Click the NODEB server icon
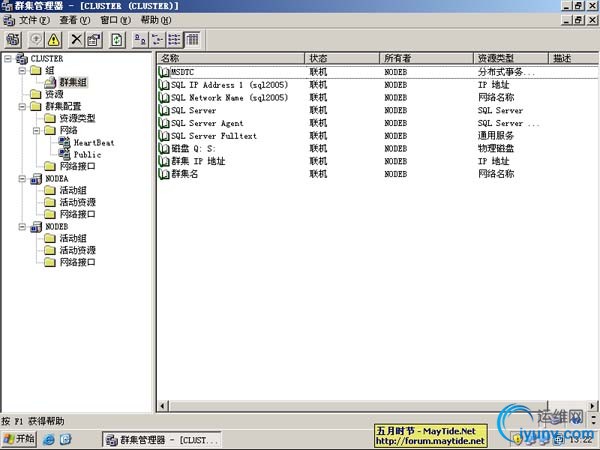This screenshot has height=450, width=600. 36,227
